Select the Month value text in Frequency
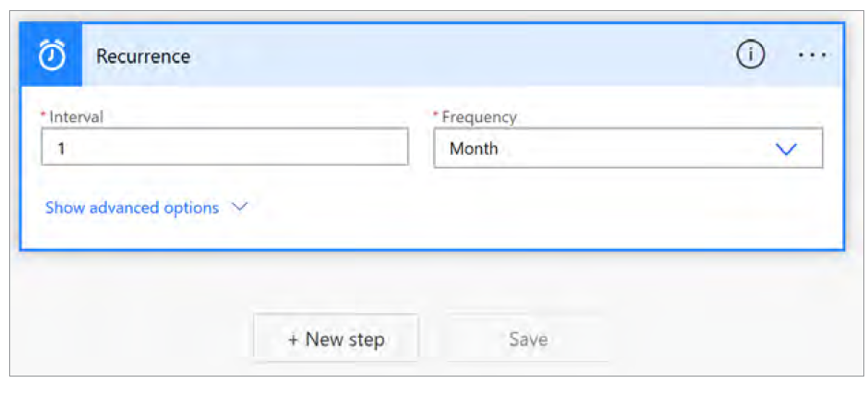This screenshot has height=407, width=868. [474, 149]
